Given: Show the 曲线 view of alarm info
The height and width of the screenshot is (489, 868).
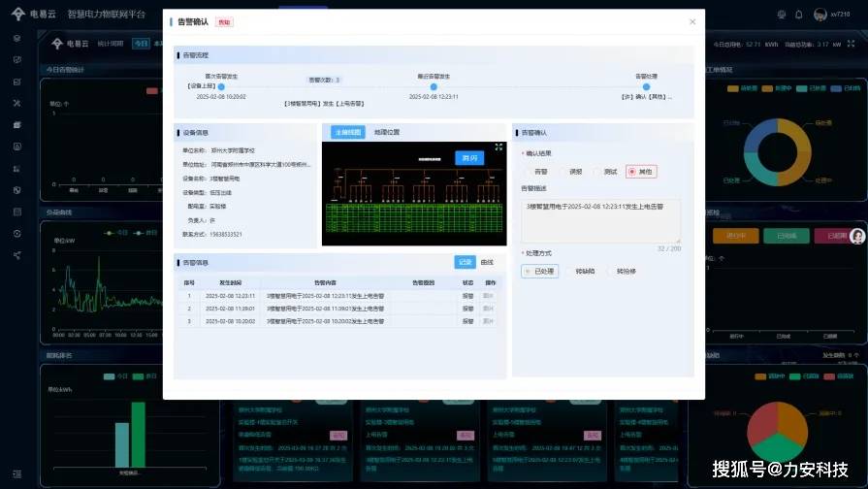Looking at the screenshot, I should click(487, 262).
